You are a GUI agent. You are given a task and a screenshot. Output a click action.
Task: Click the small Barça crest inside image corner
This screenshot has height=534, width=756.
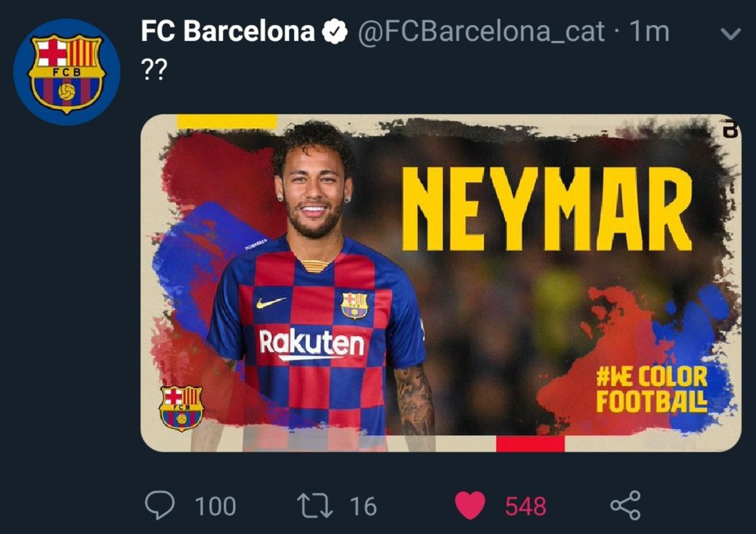pos(181,408)
